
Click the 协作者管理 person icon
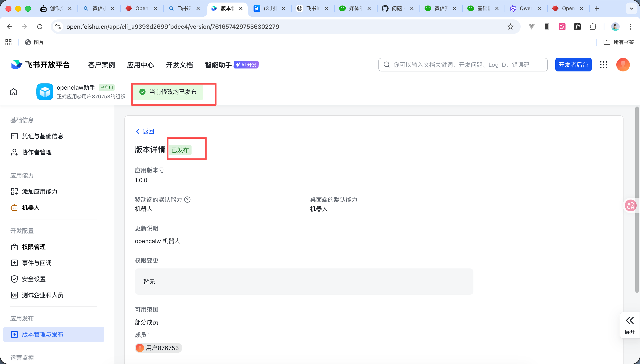pos(14,152)
